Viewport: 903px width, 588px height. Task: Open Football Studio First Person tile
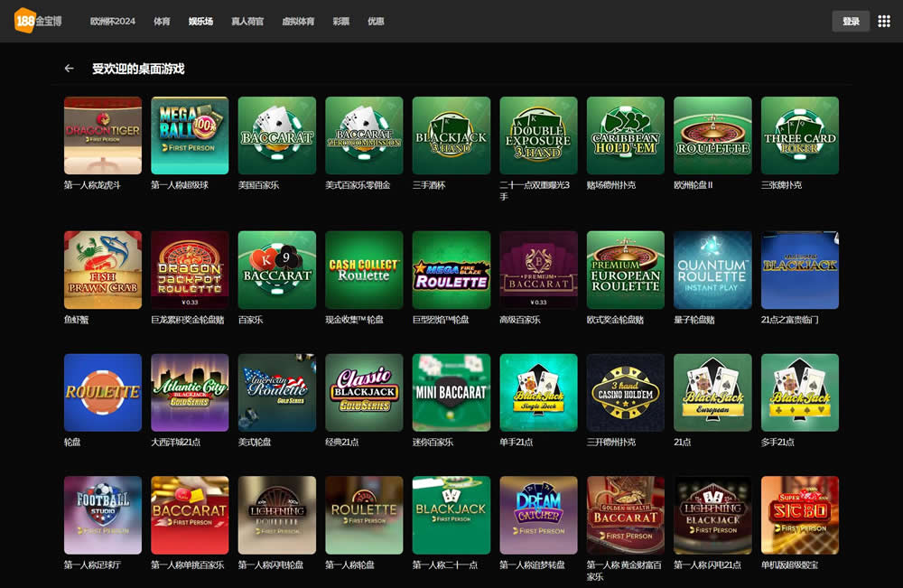coord(103,516)
